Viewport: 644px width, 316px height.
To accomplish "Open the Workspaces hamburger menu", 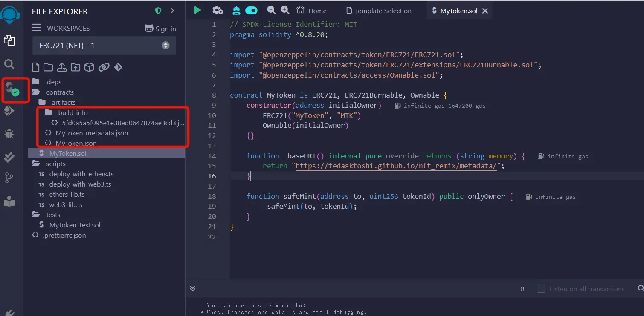I will click(37, 28).
